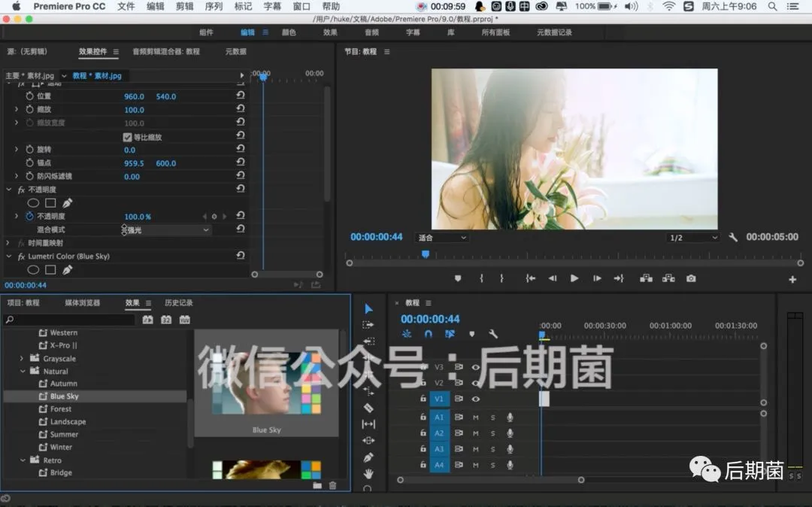Select the Pen tool in the tools panel

[368, 457]
